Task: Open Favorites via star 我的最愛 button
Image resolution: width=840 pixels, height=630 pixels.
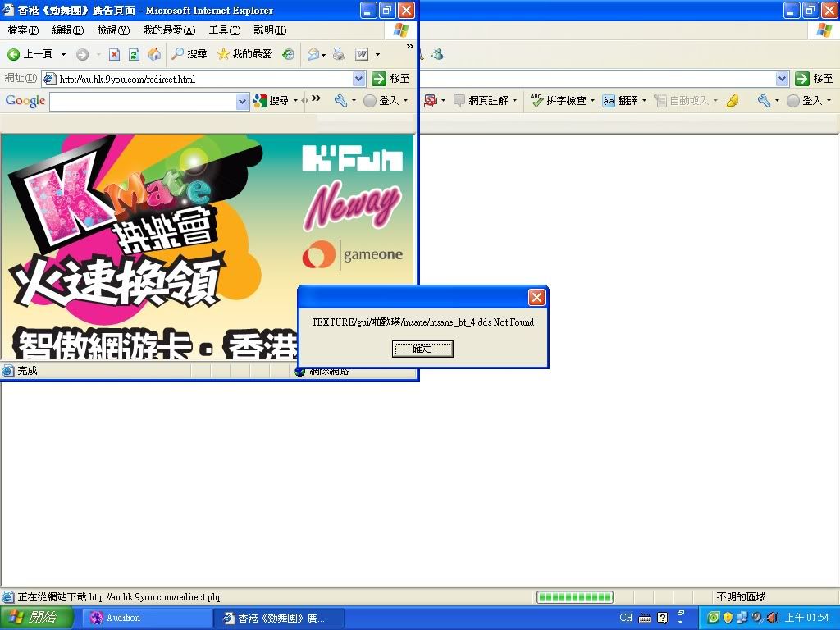Action: coord(244,54)
